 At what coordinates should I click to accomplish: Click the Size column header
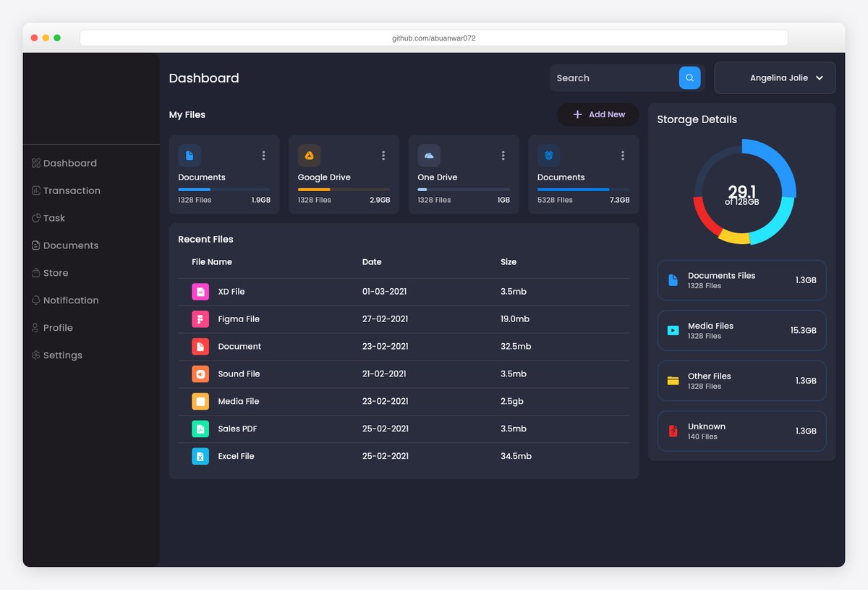click(x=509, y=262)
